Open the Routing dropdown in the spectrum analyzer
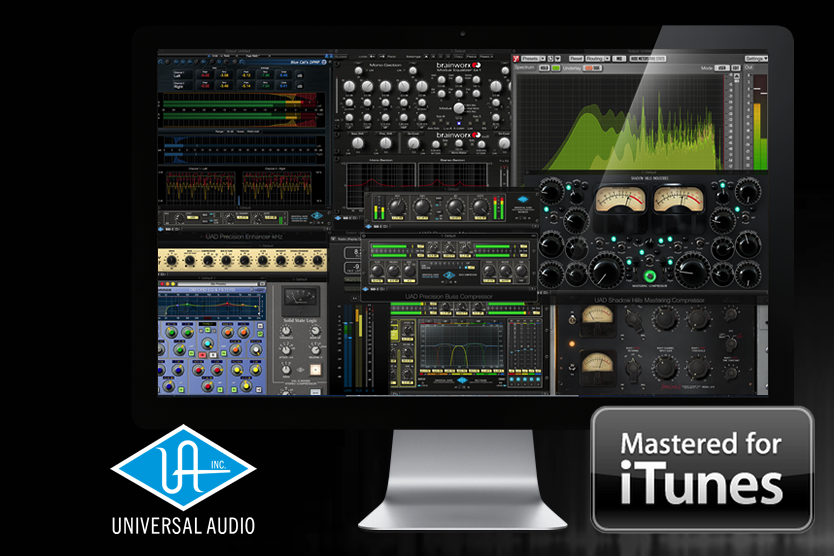The height and width of the screenshot is (556, 834). tap(597, 59)
